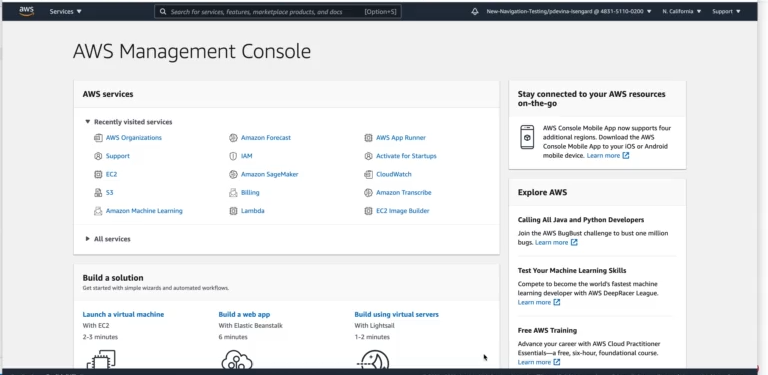This screenshot has width=768, height=375.
Task: Click the CloudWatch service icon
Action: pos(368,174)
